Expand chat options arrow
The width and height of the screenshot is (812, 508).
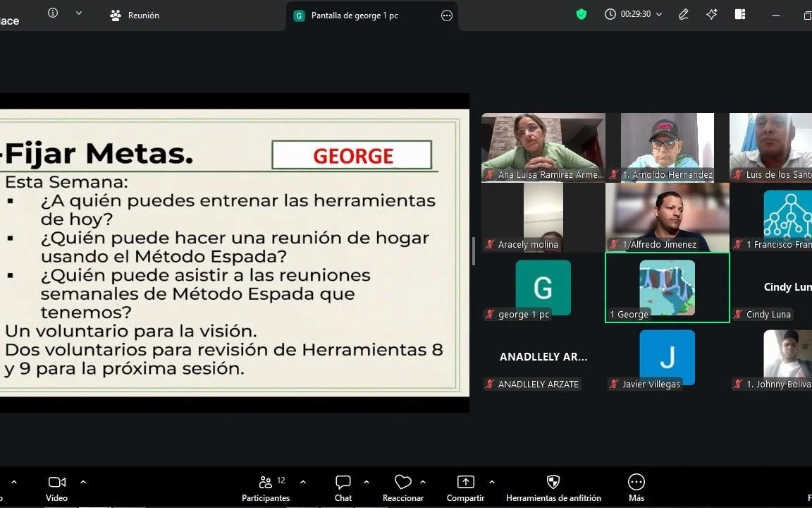click(366, 482)
